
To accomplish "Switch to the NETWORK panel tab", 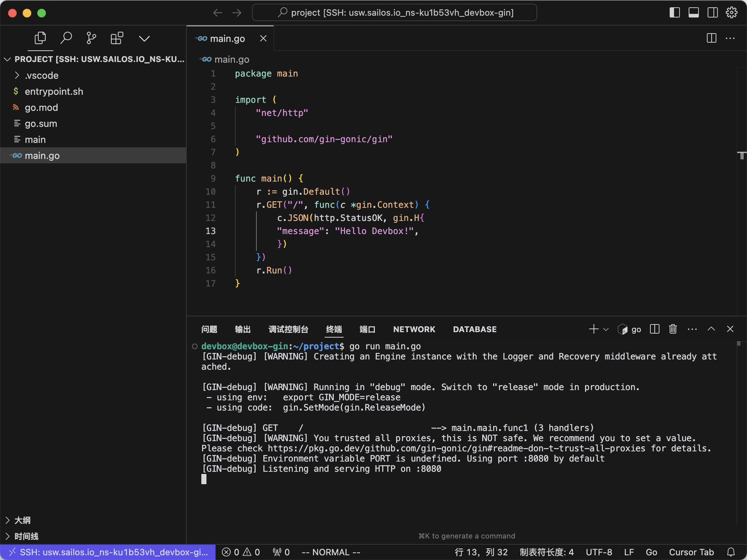I will coord(414,329).
